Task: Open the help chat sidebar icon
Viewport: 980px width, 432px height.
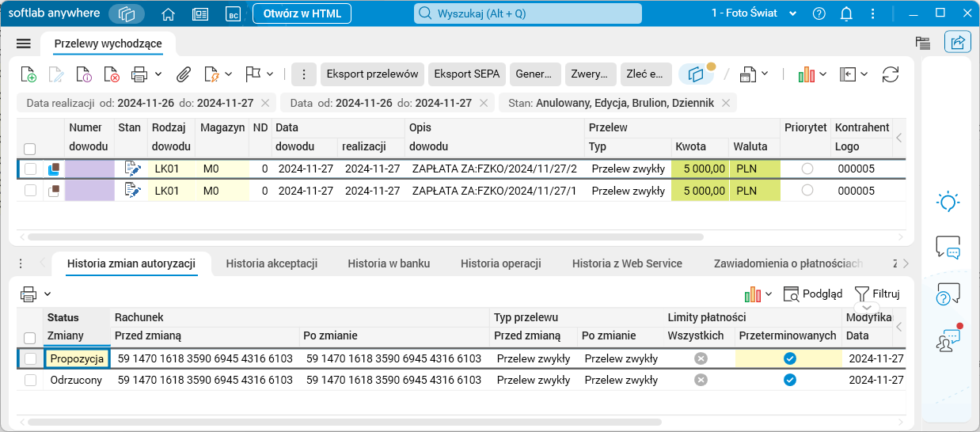Action: (x=948, y=294)
